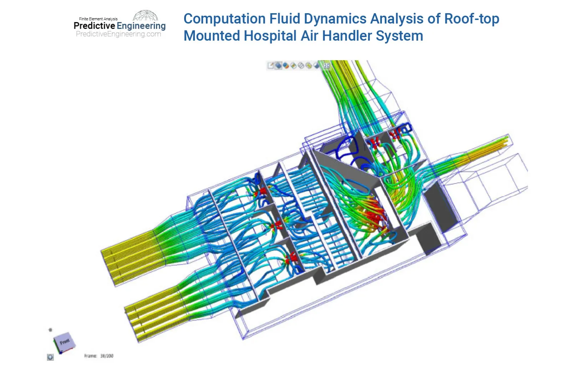
Task: Open the PredictiveEngineering.com link in header
Action: point(118,34)
